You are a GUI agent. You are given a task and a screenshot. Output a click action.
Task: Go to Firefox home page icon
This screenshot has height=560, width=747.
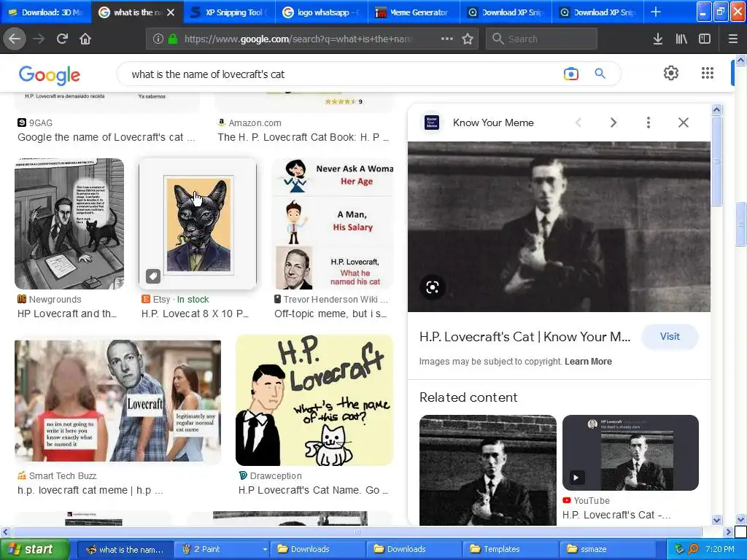[x=85, y=39]
